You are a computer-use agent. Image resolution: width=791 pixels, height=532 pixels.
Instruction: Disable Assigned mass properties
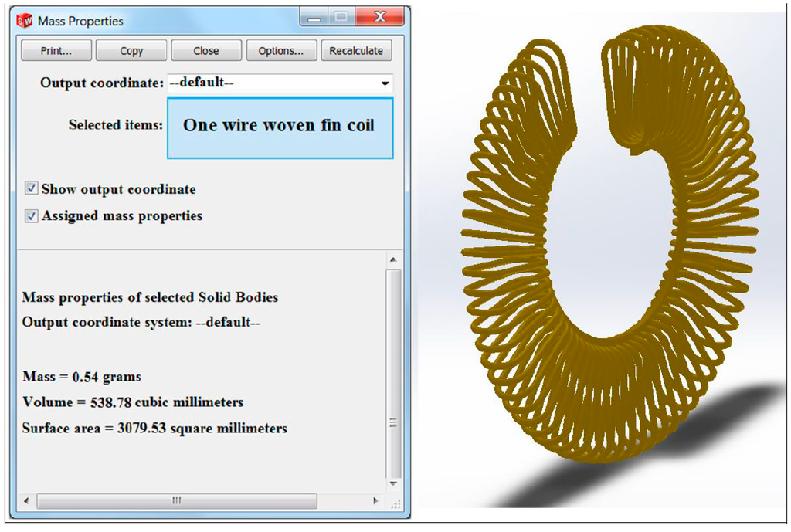(32, 215)
